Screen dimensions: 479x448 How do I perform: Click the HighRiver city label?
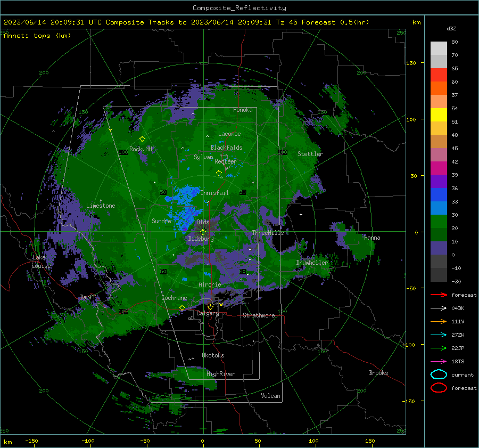click(x=221, y=374)
